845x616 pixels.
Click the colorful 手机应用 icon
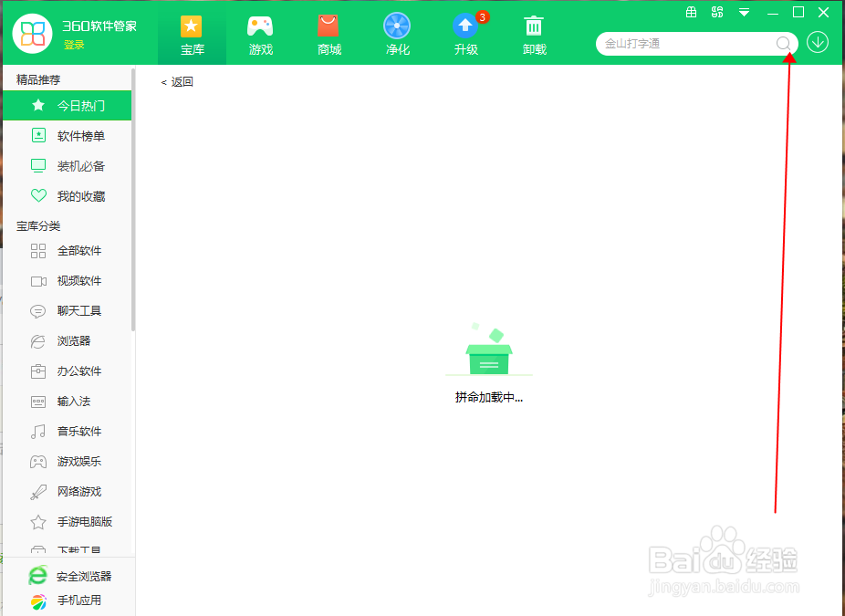click(38, 601)
